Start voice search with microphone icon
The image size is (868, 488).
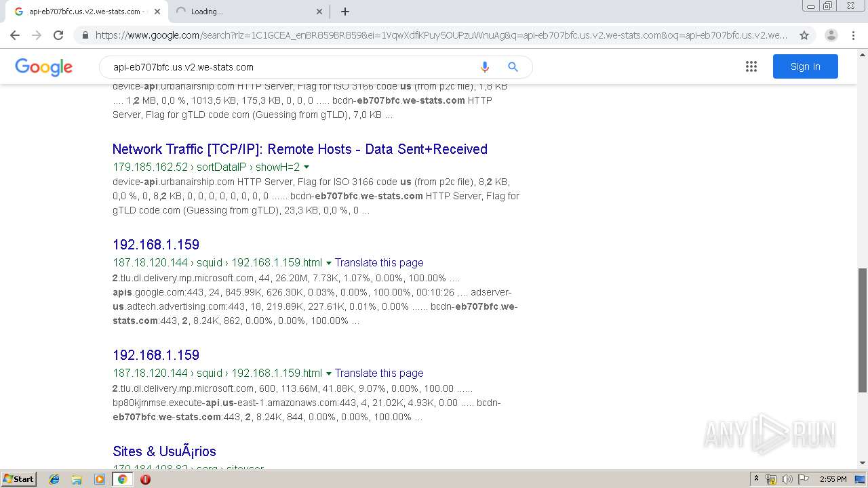[x=484, y=66]
